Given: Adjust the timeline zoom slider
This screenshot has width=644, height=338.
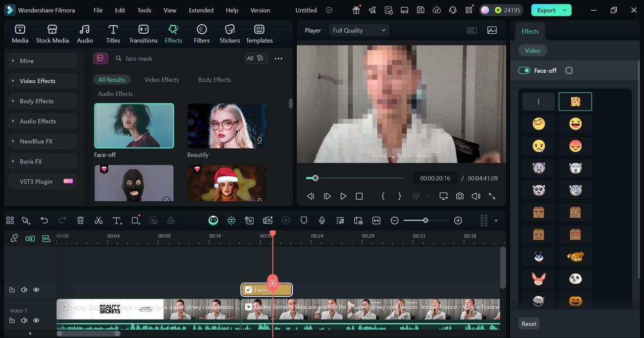Looking at the screenshot, I should point(426,221).
